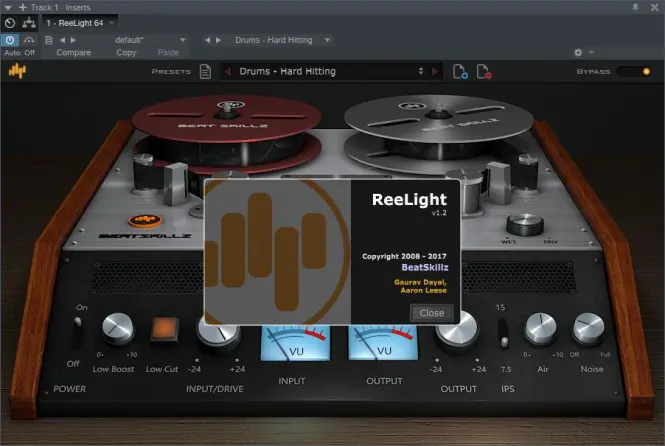Viewport: 665px width, 446px height.
Task: Pin the plugin window
Action: 635,7
